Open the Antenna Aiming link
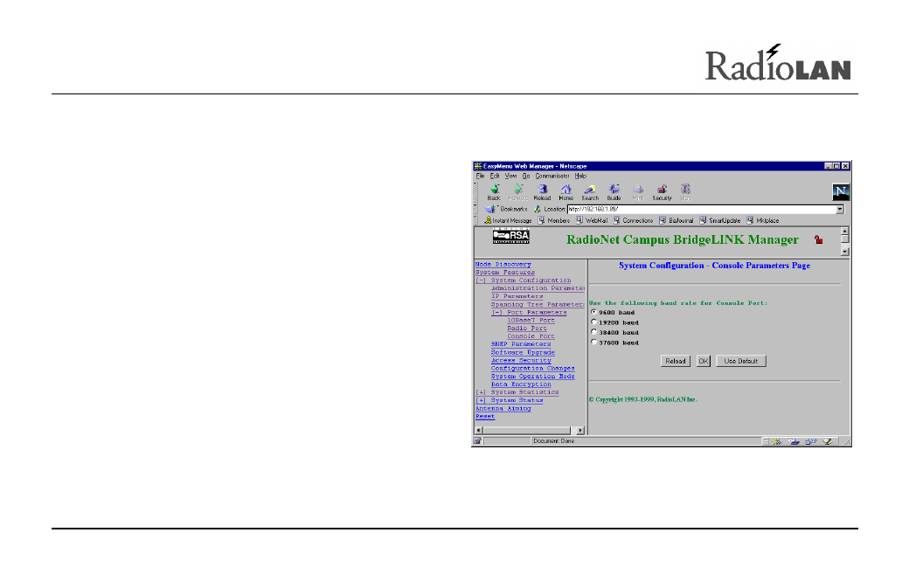This screenshot has width=909, height=588. tap(503, 408)
